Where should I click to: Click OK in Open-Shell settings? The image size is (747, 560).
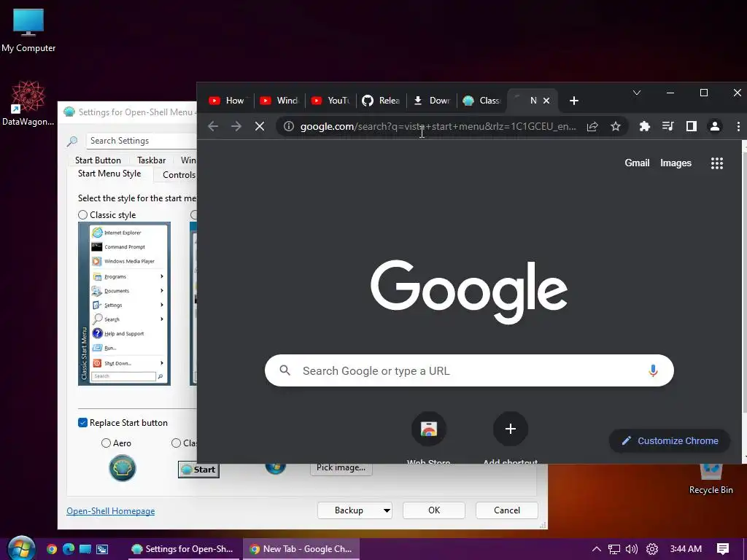coord(434,510)
